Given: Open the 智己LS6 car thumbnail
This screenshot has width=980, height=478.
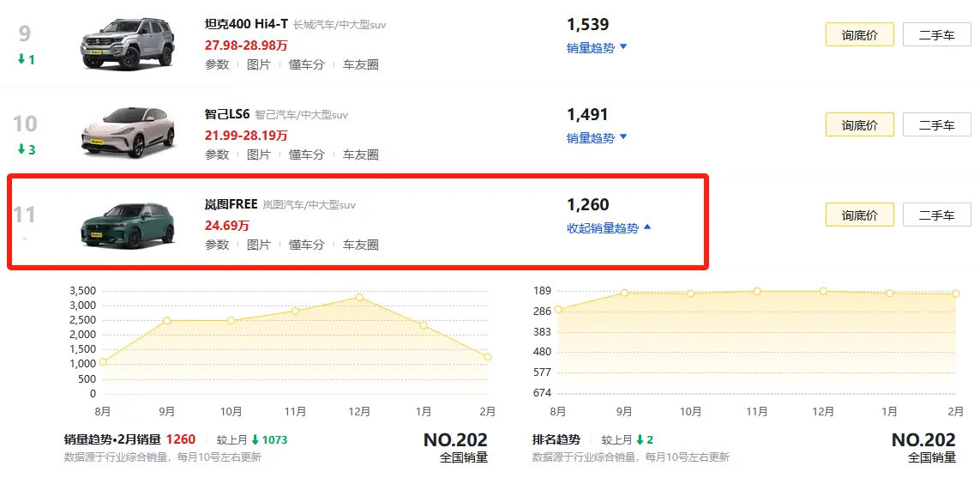Looking at the screenshot, I should [129, 132].
